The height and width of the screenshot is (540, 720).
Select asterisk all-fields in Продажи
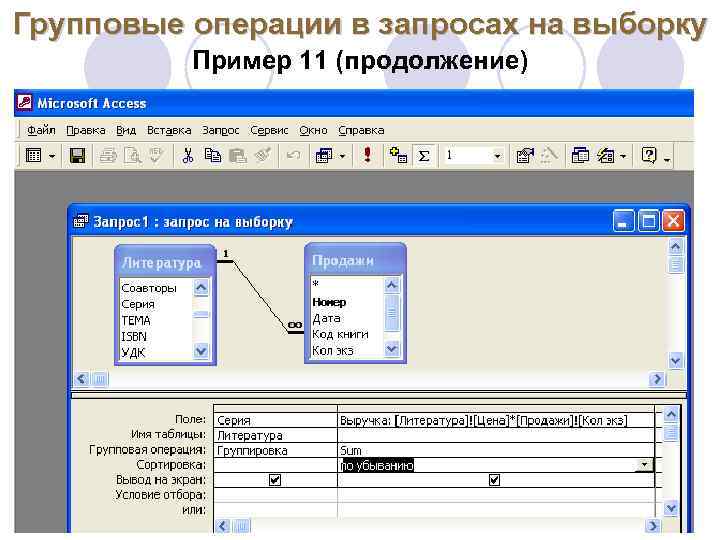[315, 284]
